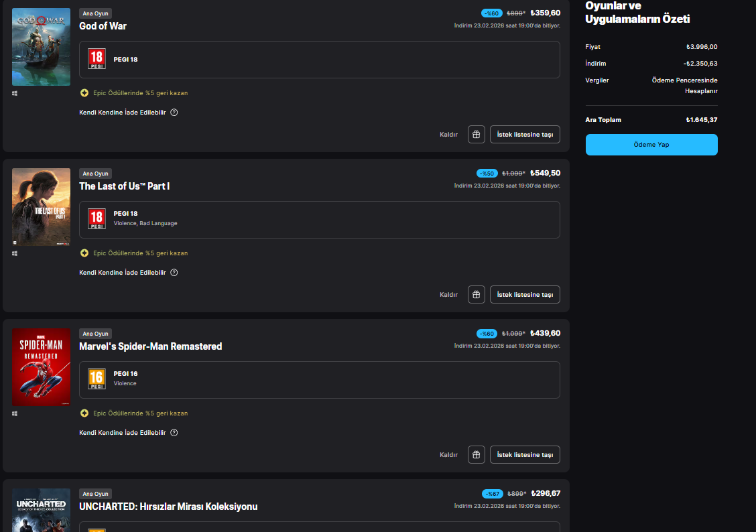Screen dimensions: 756x532
Task: Click Epic Ödüllerinde %5 text under The Last of Us
Action: (x=140, y=253)
